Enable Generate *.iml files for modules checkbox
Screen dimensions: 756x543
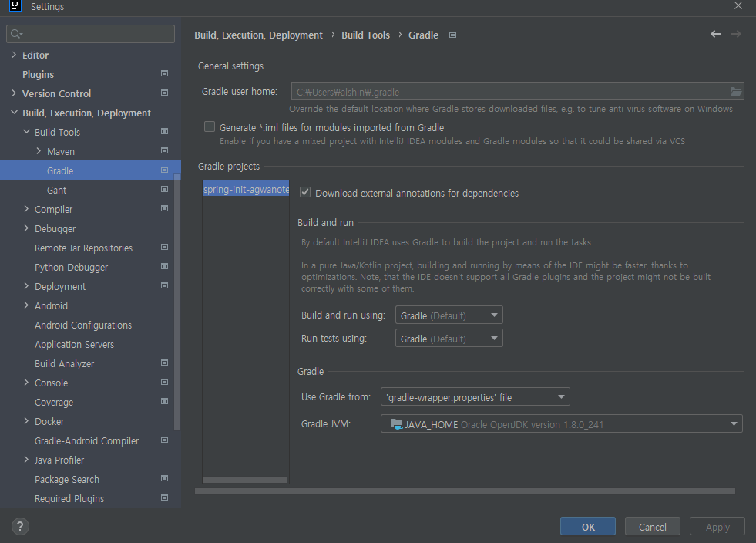[210, 127]
